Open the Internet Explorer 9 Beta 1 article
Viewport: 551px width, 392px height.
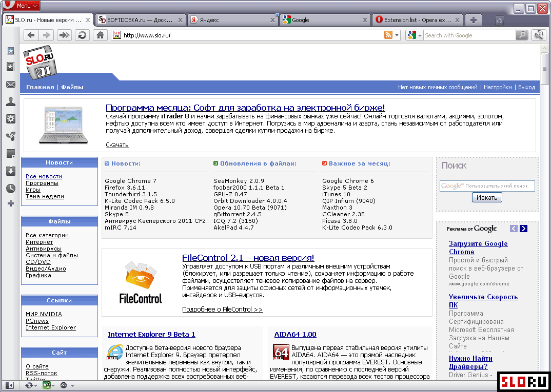click(x=151, y=335)
